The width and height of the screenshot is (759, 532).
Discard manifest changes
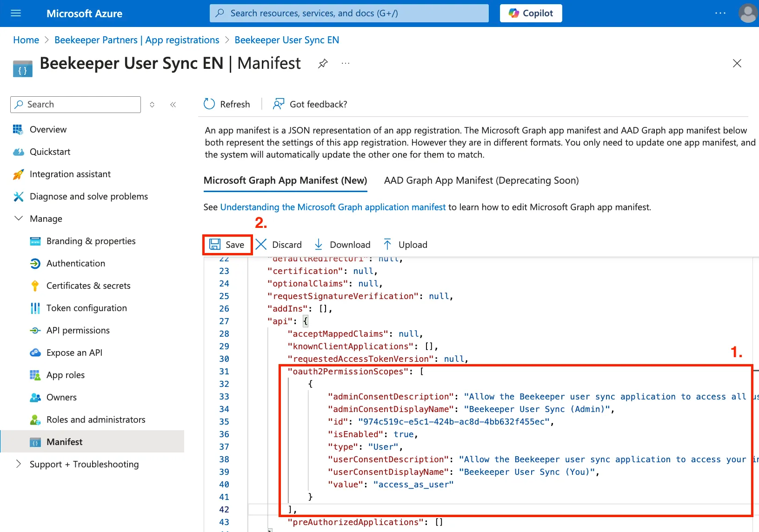279,245
